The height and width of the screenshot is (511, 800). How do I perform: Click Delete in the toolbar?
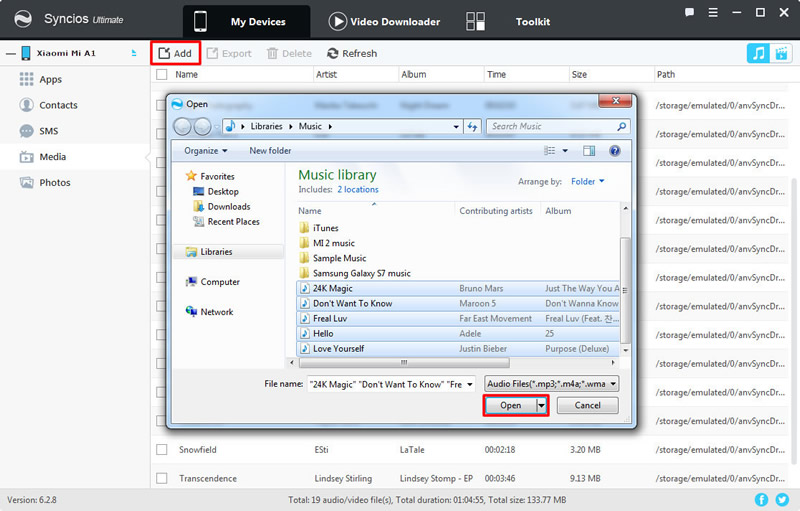289,53
